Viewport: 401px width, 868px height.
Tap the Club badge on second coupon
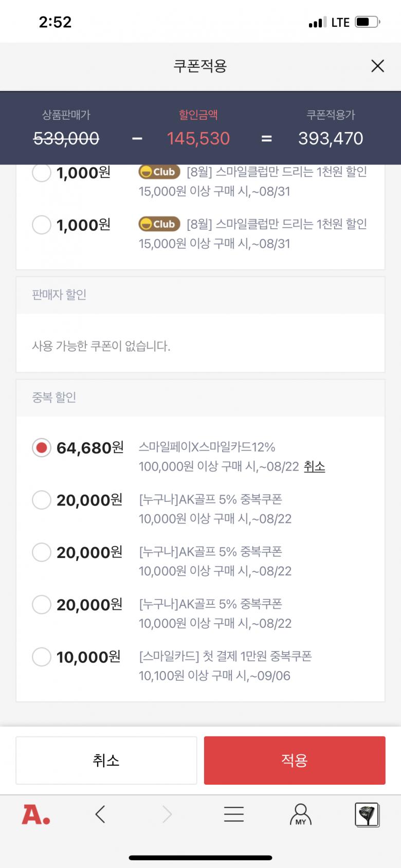click(x=159, y=224)
